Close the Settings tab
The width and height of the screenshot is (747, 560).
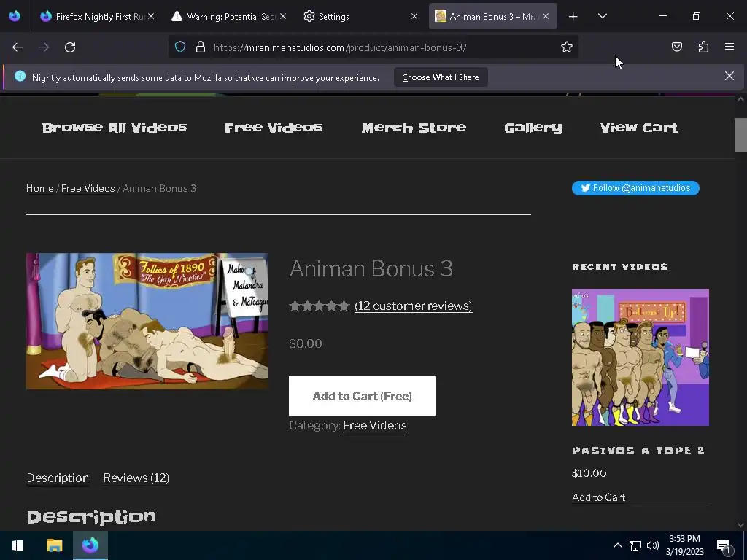(x=414, y=16)
